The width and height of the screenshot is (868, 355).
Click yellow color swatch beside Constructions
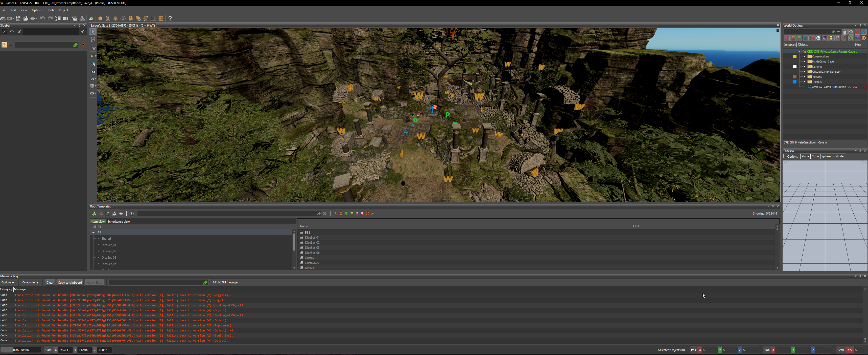(794, 56)
